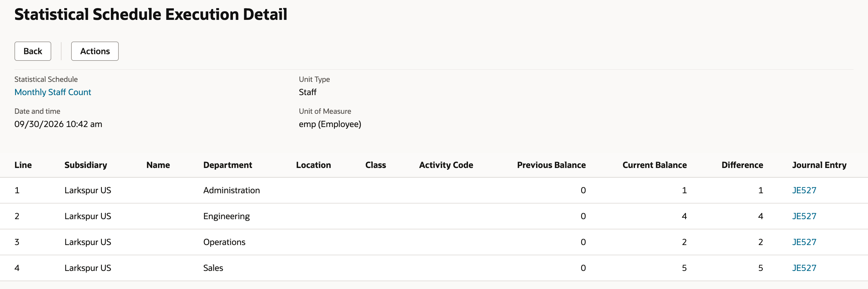The height and width of the screenshot is (289, 868).
Task: Click the Journal Entry column header
Action: [x=819, y=165]
